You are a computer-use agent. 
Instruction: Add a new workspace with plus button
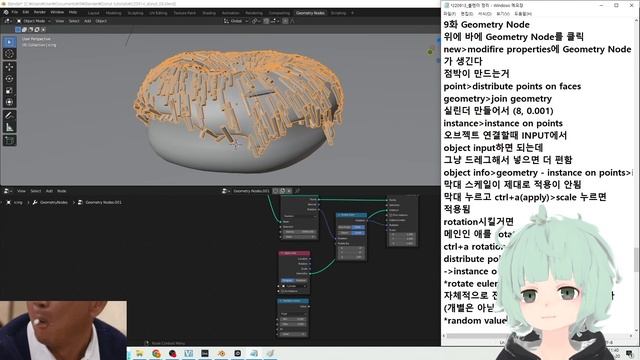pos(353,13)
